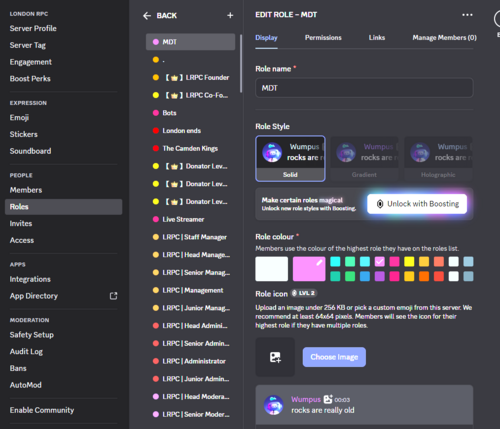The image size is (500, 429).
Task: Open the Bans list
Action: pos(63,368)
